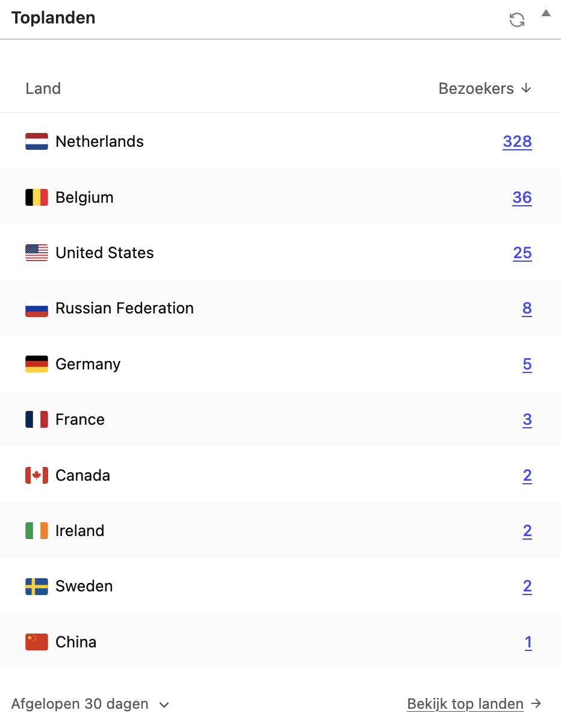Click the United States flag icon
This screenshot has height=728, width=561.
click(x=37, y=253)
